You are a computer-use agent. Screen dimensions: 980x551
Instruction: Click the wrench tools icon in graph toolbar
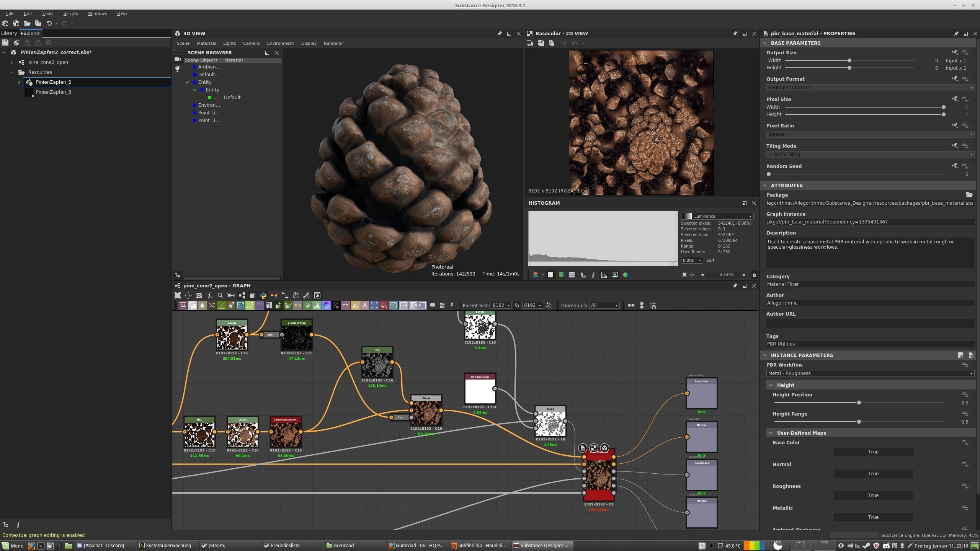tap(306, 295)
